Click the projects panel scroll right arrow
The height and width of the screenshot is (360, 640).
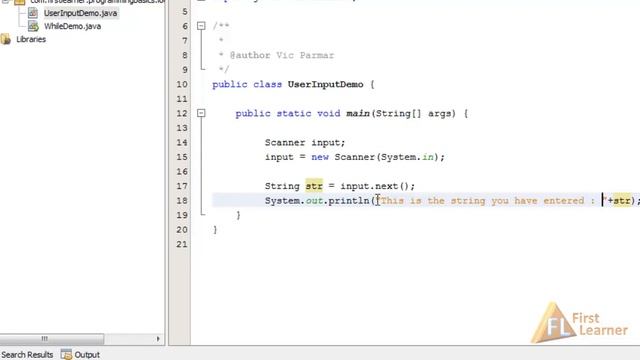coord(158,339)
